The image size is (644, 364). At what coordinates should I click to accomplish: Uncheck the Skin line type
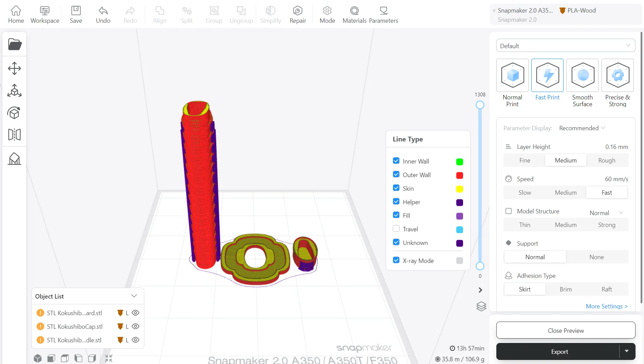(396, 188)
